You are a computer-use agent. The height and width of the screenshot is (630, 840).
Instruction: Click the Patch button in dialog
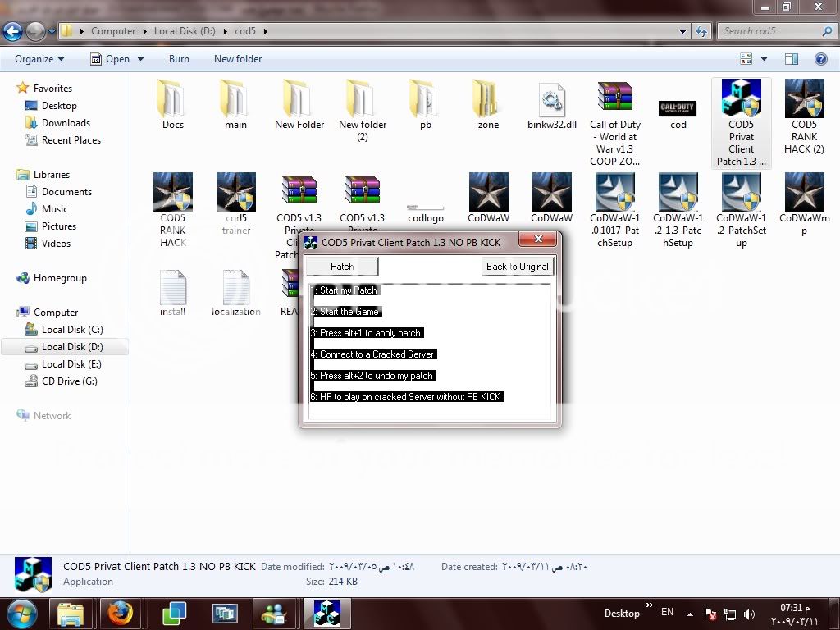[x=342, y=267]
